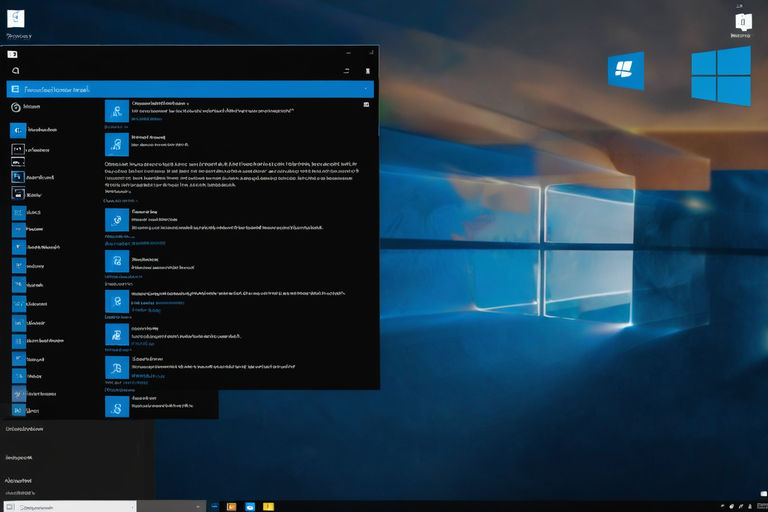This screenshot has width=768, height=512.
Task: Click the large four-pane Windows logo on desktop
Action: pos(720,76)
